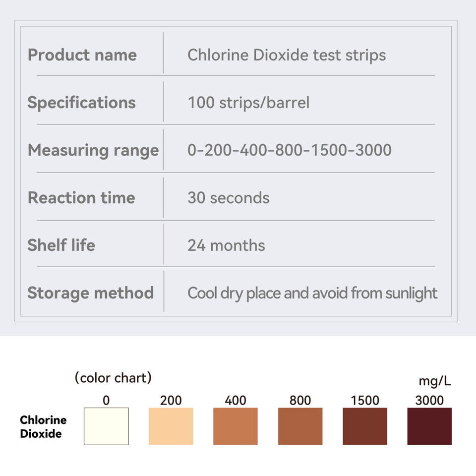
Task: Click the 0 mg/L cream color swatch
Action: point(106,426)
